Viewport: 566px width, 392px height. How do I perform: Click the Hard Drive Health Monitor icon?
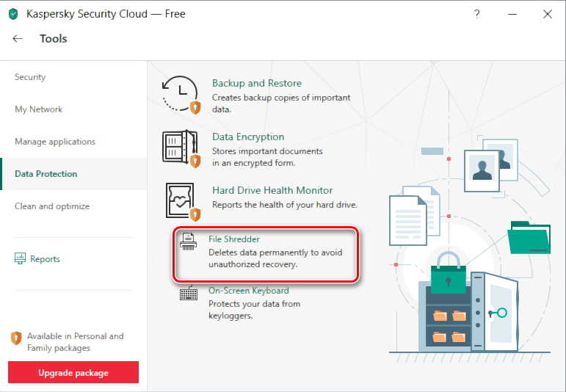[183, 202]
